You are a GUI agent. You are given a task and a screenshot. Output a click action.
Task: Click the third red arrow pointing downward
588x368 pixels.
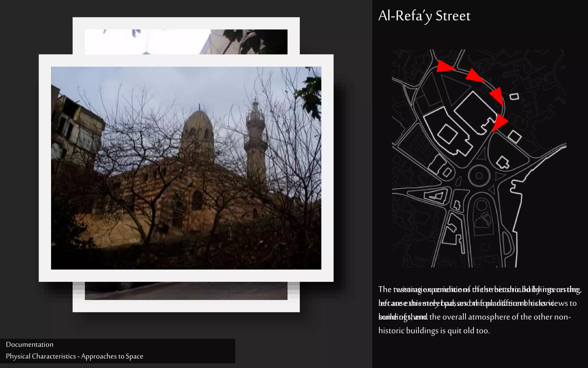click(x=497, y=96)
